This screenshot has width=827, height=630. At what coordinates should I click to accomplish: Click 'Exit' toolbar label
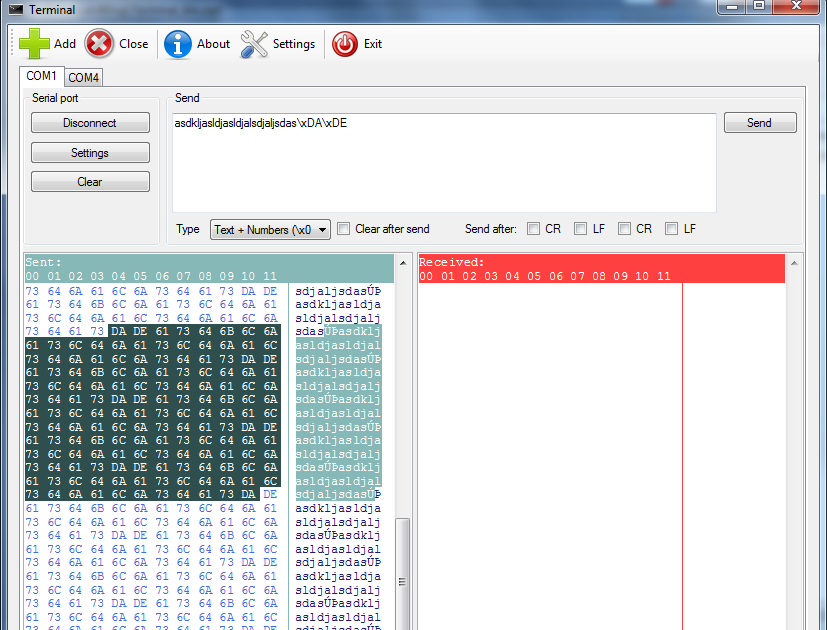point(373,44)
